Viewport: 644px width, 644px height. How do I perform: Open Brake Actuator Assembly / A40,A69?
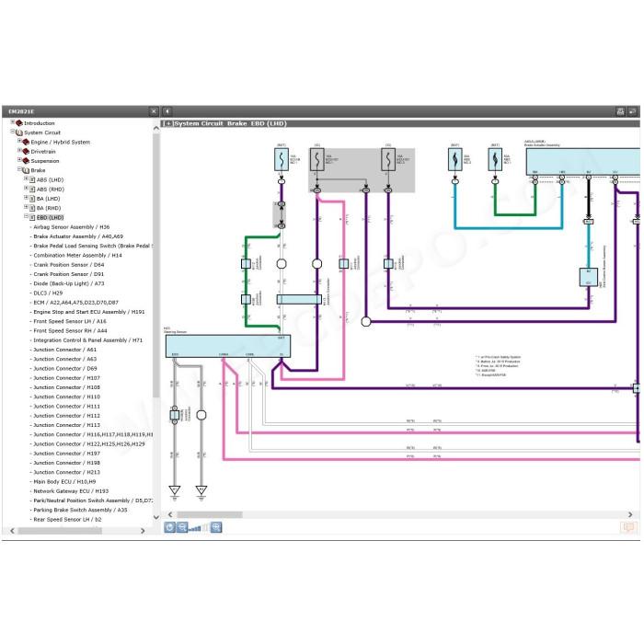tap(78, 236)
